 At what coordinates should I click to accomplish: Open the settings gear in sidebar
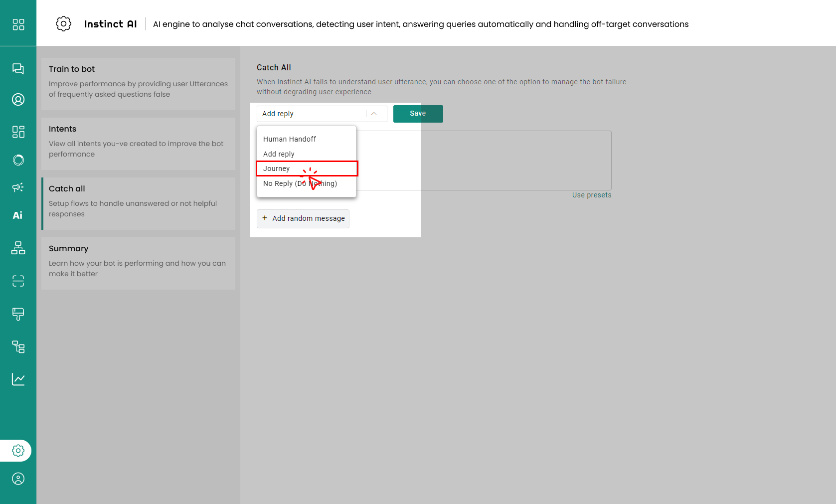click(18, 451)
